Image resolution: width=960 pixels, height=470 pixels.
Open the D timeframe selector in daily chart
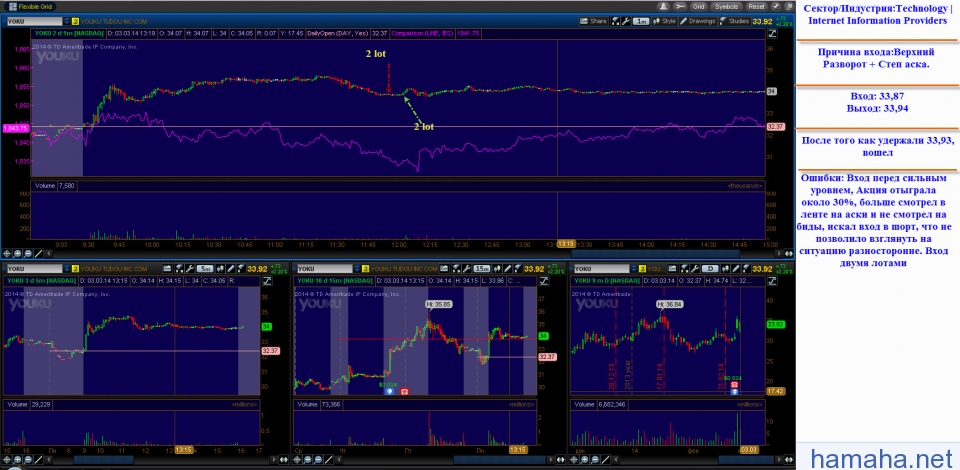click(x=710, y=269)
